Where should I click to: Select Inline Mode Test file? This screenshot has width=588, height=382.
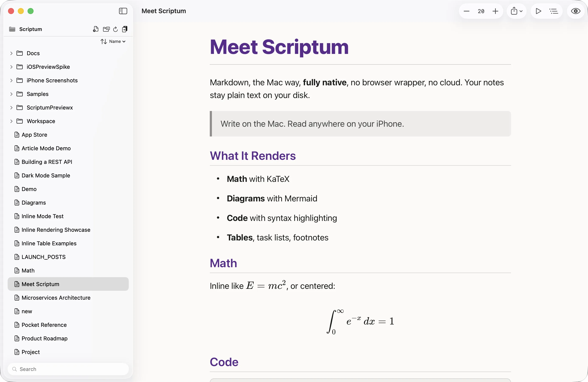[68, 216]
